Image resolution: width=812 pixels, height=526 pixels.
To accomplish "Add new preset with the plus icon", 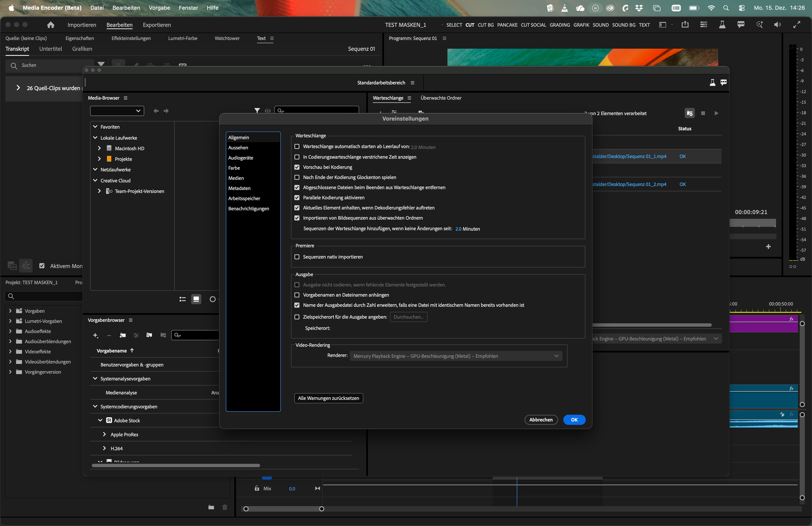I will tap(96, 336).
